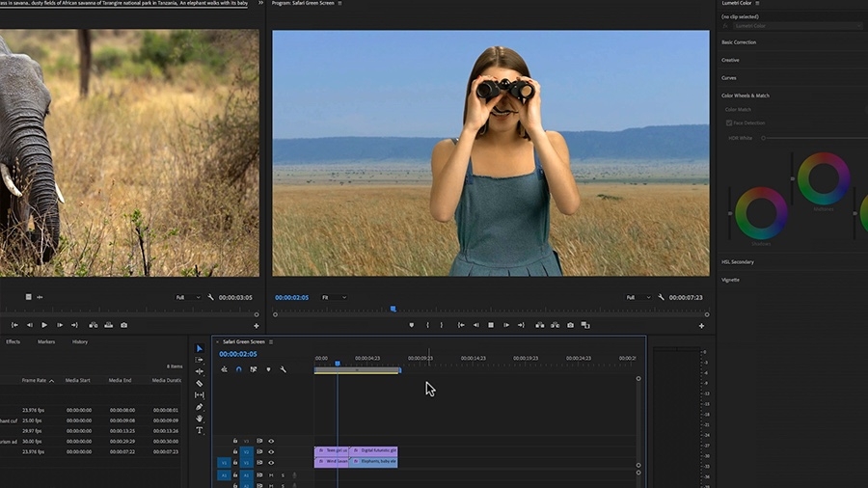The height and width of the screenshot is (488, 868).
Task: Add a marker in the timeline header
Action: (268, 369)
